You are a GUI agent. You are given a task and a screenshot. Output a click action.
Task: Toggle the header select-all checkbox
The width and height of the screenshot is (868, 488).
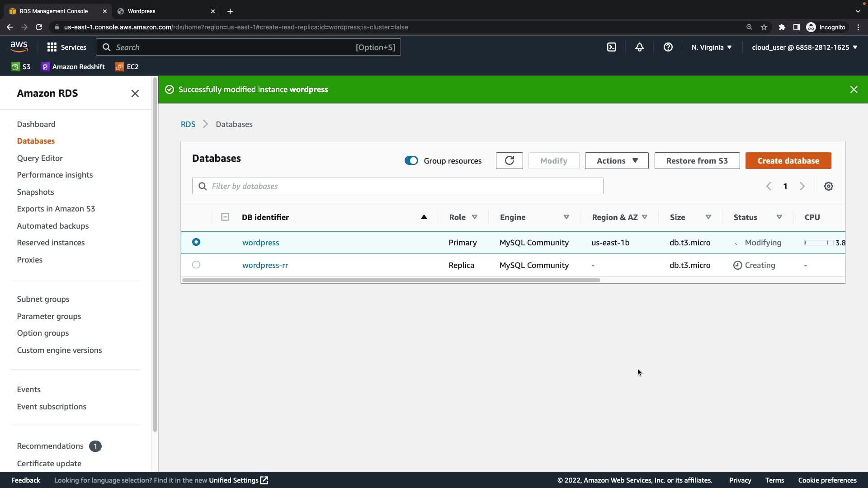tap(225, 217)
